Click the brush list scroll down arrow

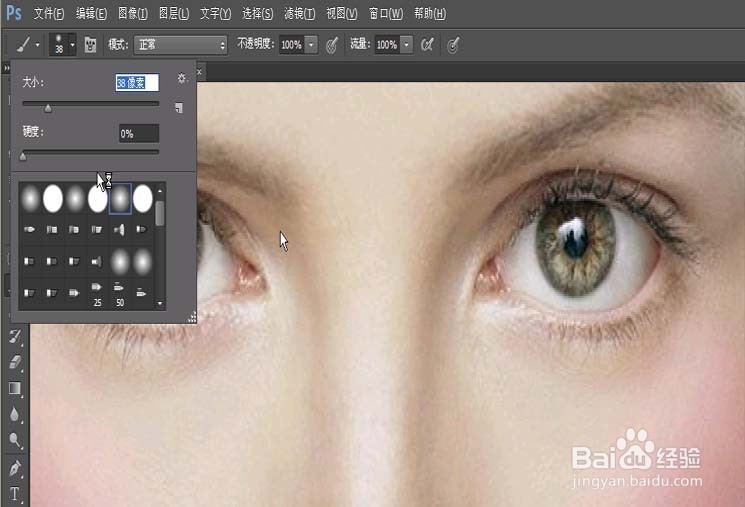click(x=160, y=303)
